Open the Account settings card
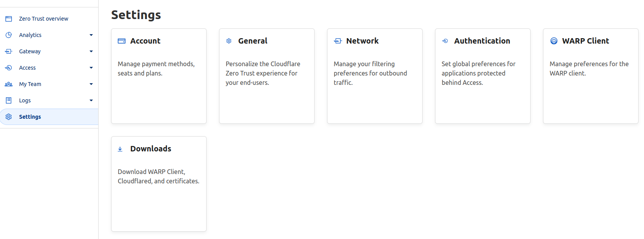Viewport: 644px width, 239px height. (x=159, y=76)
